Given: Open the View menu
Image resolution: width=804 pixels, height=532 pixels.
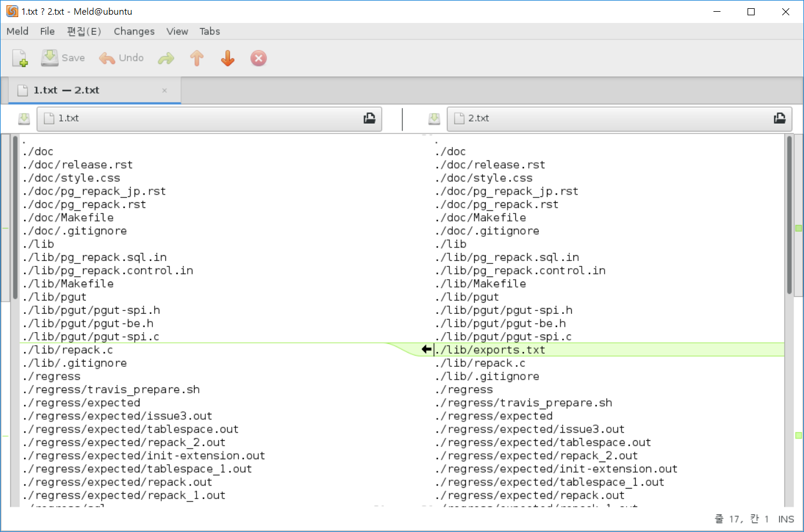Looking at the screenshot, I should pyautogui.click(x=177, y=31).
